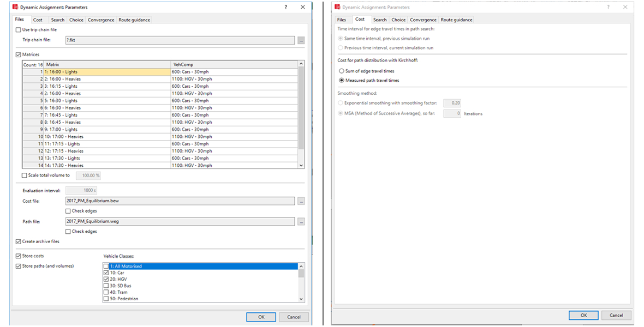Uncheck the 20: HGV vehicle class
This screenshot has width=644, height=327.
106,280
